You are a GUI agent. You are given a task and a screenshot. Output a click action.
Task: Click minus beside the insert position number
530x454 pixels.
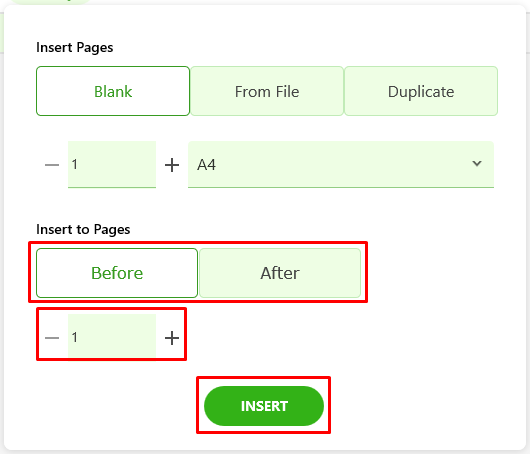[52, 338]
